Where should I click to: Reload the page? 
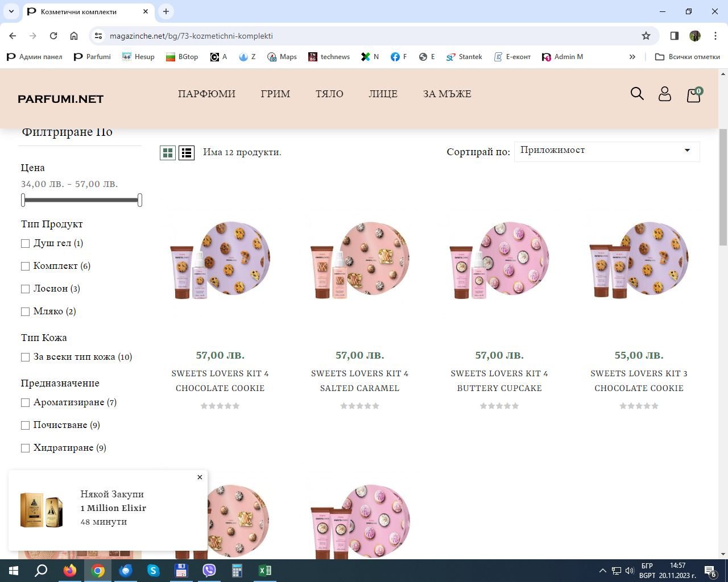53,36
